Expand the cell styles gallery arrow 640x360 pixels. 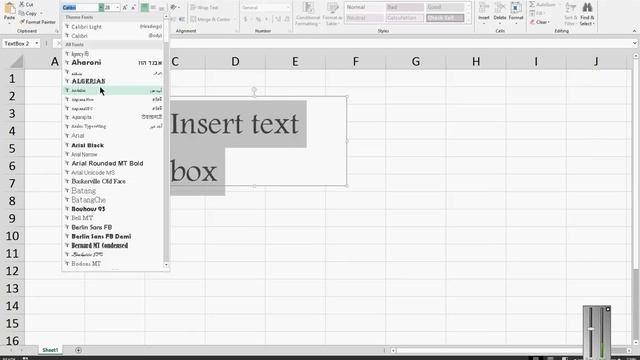[x=468, y=19]
